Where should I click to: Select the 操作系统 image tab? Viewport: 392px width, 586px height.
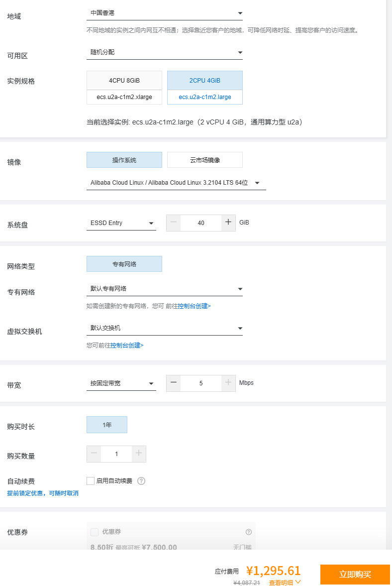124,160
